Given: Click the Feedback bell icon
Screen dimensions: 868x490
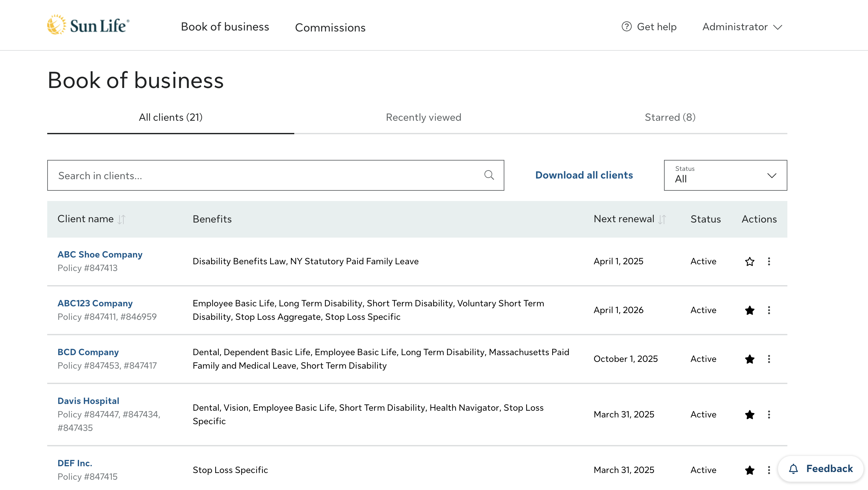Looking at the screenshot, I should coord(793,468).
